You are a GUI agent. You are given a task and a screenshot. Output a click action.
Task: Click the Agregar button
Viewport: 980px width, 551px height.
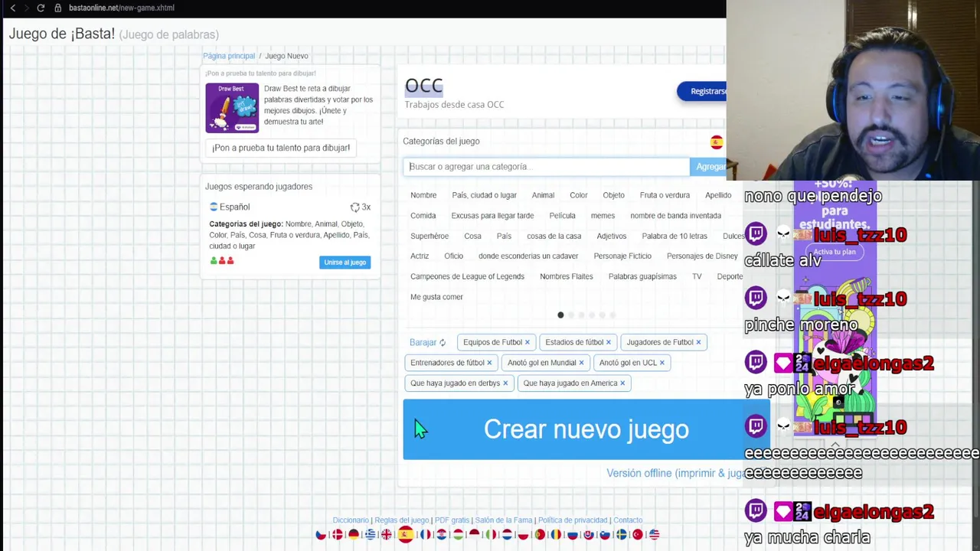click(708, 167)
